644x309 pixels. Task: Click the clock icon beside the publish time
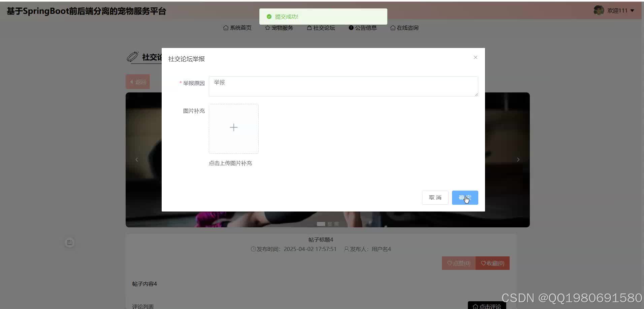(x=253, y=249)
